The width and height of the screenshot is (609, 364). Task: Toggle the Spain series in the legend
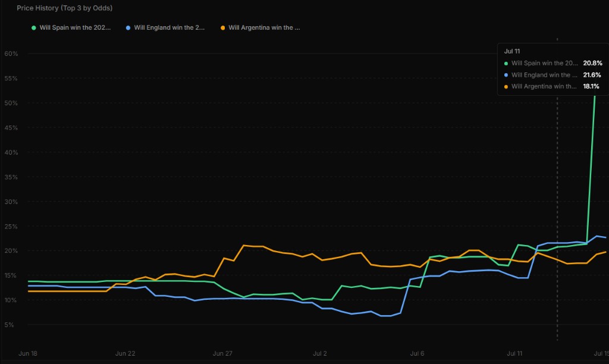point(71,27)
